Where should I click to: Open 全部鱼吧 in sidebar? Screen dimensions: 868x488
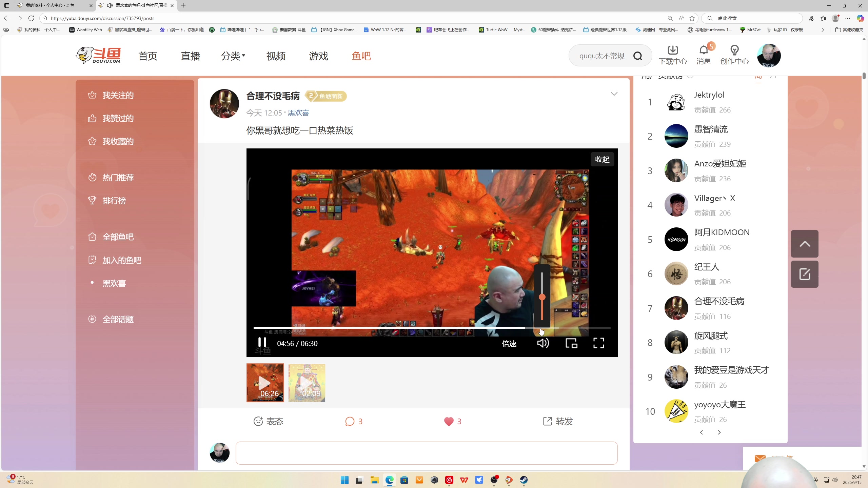[118, 237]
